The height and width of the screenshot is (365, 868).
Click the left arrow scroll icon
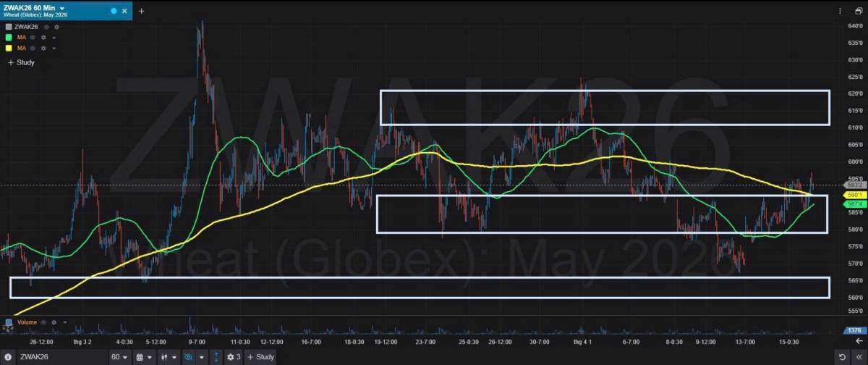pyautogui.click(x=859, y=340)
